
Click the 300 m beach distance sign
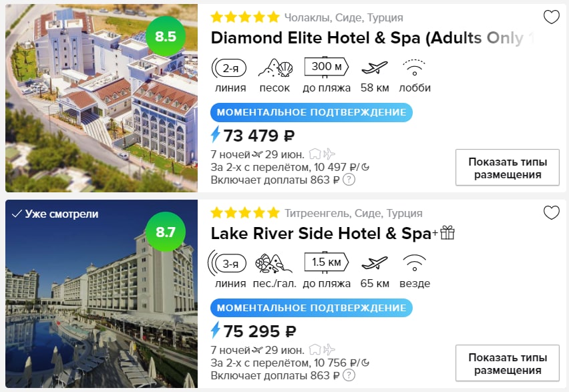[327, 67]
